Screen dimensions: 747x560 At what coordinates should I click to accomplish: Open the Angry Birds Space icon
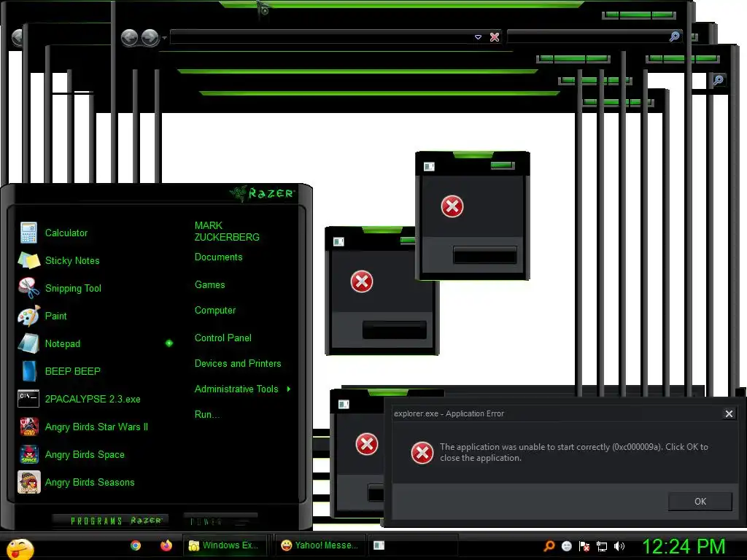coord(28,454)
